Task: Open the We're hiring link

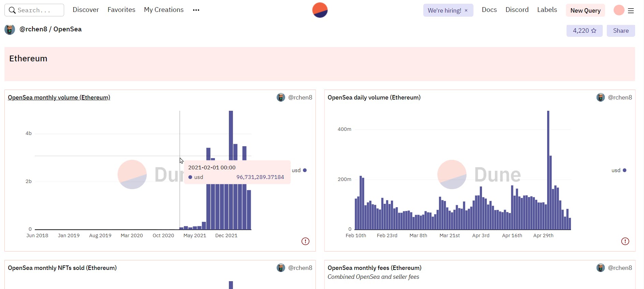Action: 444,11
